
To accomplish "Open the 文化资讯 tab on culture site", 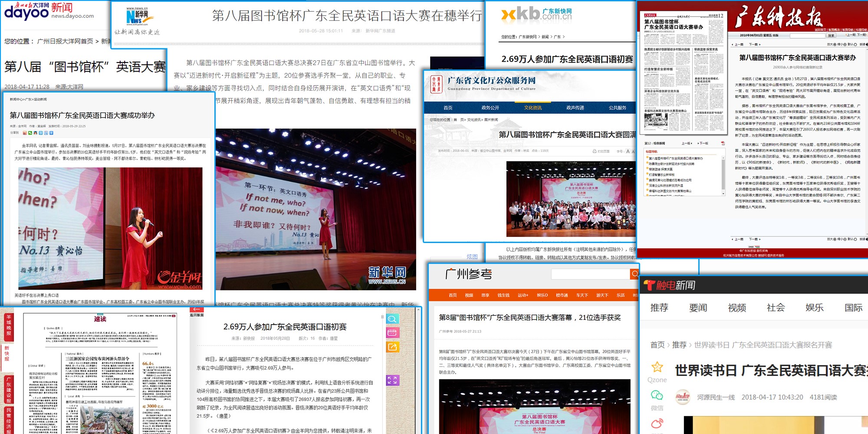I will click(x=533, y=108).
